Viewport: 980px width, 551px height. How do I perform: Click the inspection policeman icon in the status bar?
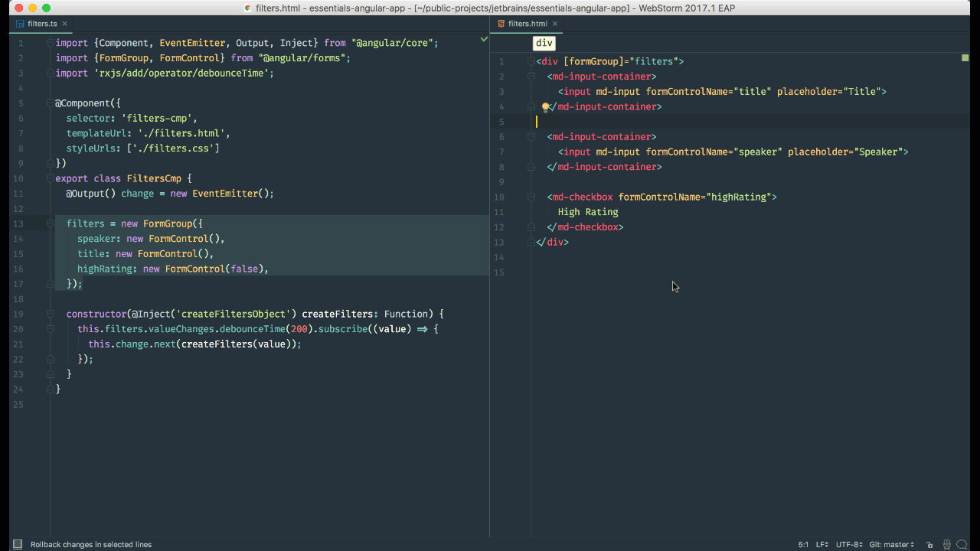tap(947, 544)
